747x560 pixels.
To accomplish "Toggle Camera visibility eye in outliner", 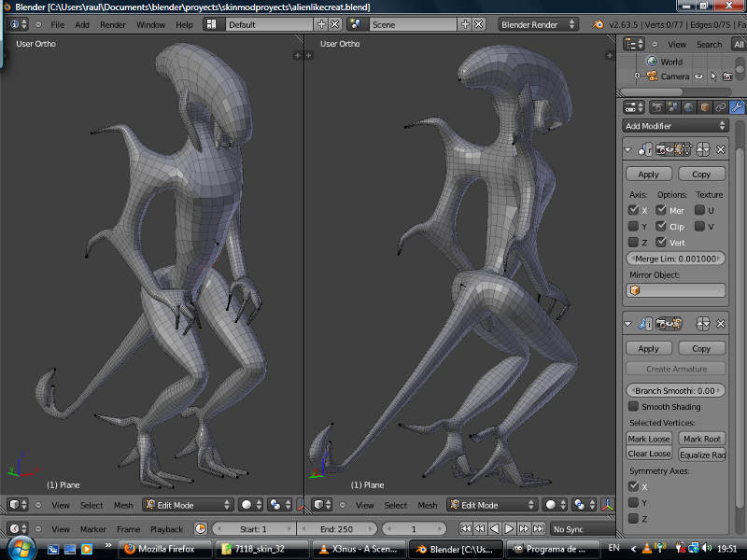I will tap(698, 77).
